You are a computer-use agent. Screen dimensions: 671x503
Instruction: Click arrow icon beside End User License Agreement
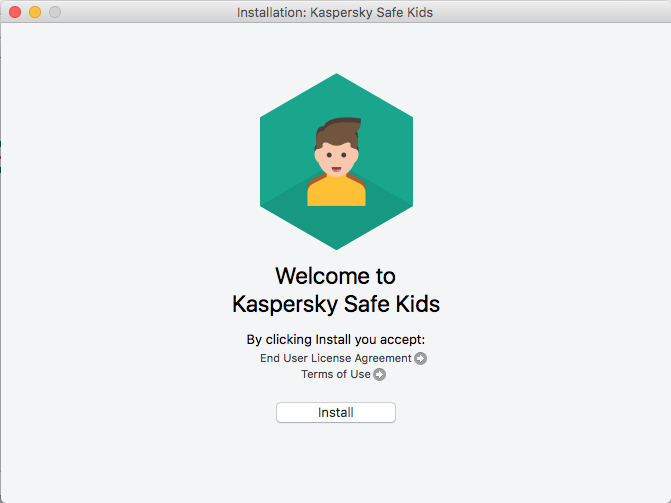421,359
